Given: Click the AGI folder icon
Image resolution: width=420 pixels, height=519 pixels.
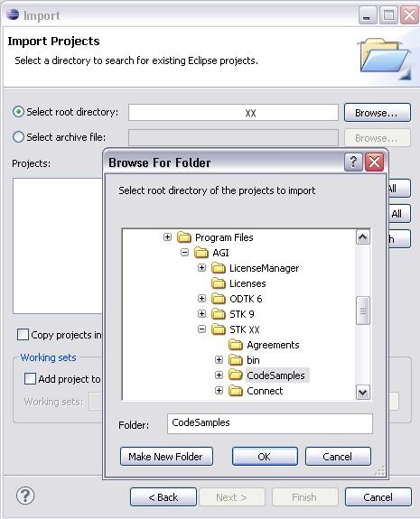Looking at the screenshot, I should [x=201, y=253].
